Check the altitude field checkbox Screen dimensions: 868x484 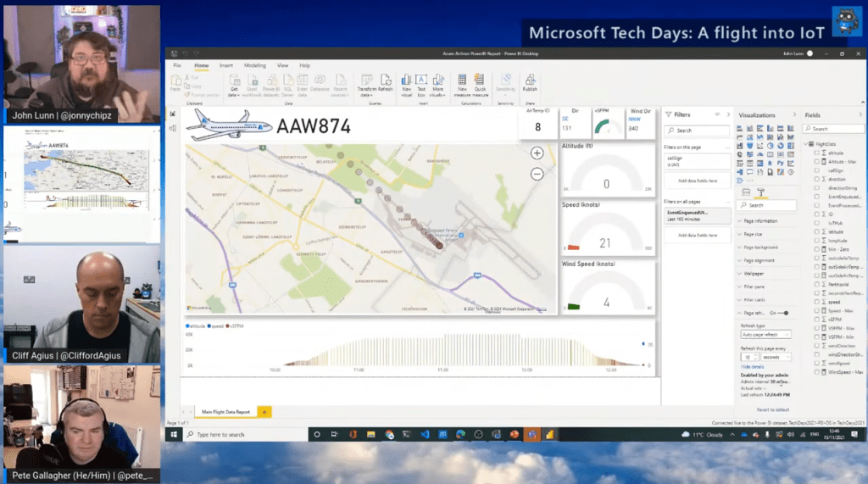point(817,153)
